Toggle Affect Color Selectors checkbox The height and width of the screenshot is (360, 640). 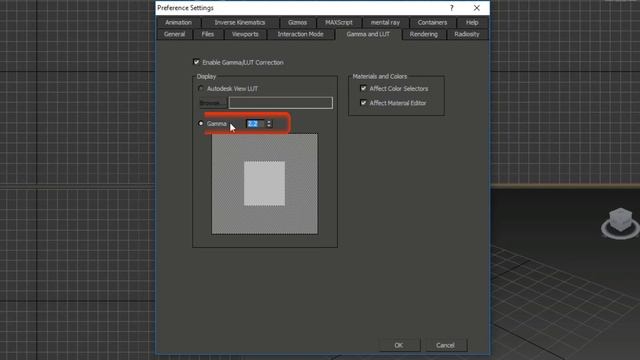point(363,88)
